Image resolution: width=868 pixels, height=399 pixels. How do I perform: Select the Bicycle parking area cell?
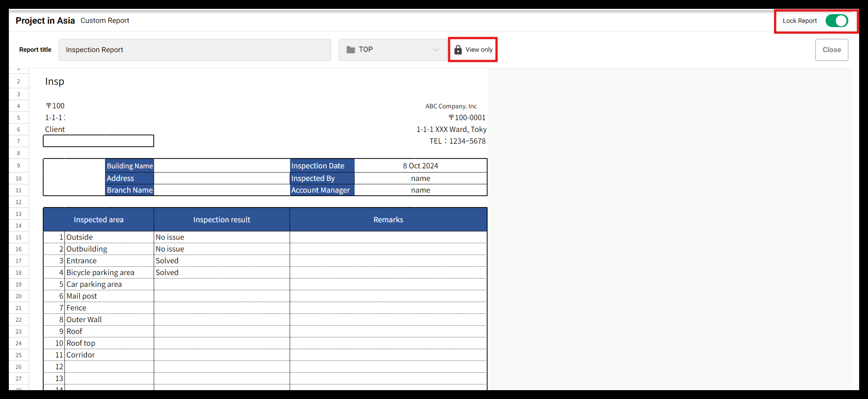tap(100, 272)
